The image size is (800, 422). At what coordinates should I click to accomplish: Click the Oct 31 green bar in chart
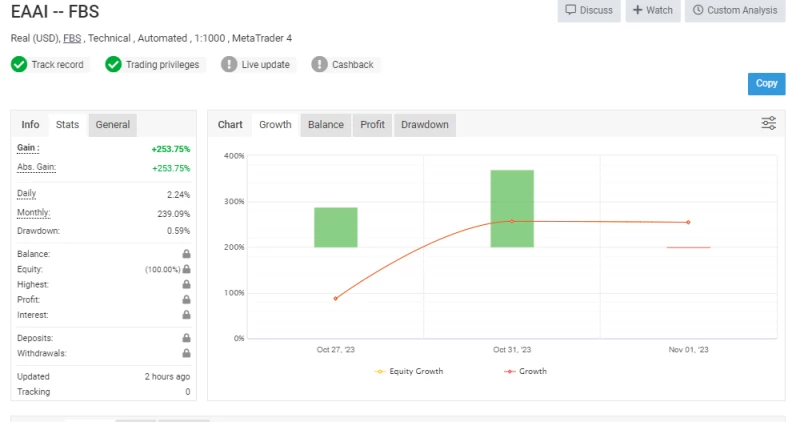coord(512,208)
